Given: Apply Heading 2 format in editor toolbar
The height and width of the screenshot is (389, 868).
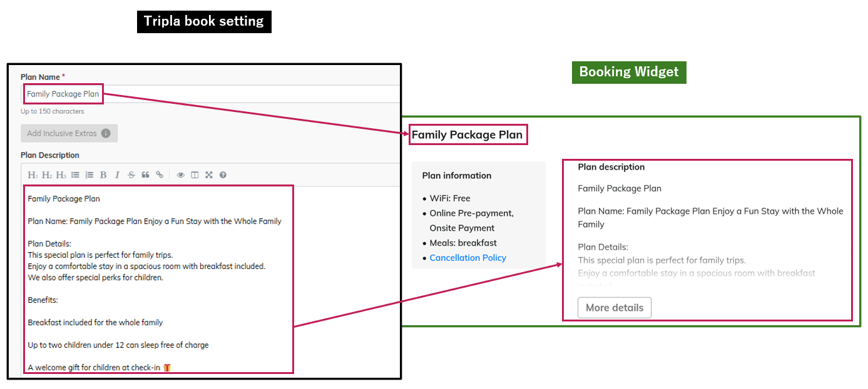Looking at the screenshot, I should pos(47,175).
